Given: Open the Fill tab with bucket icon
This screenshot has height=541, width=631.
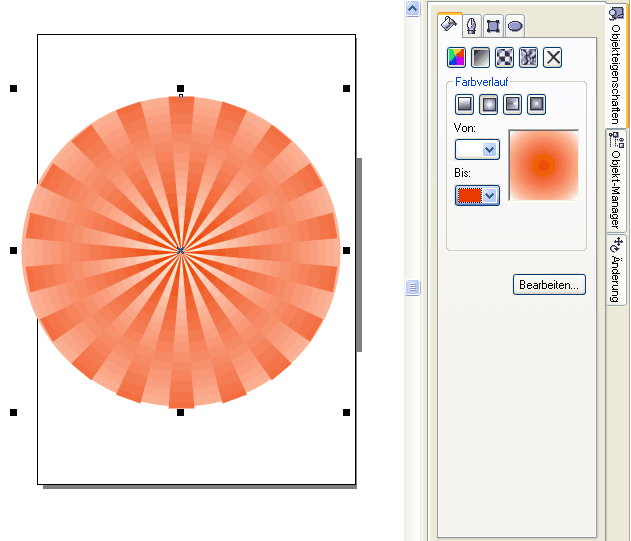Looking at the screenshot, I should (449, 25).
